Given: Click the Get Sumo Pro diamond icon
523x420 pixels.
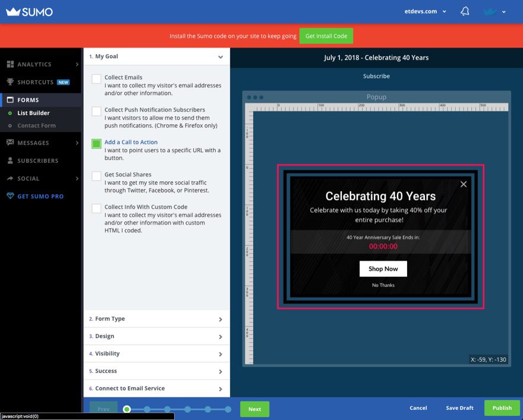Looking at the screenshot, I should pyautogui.click(x=10, y=196).
